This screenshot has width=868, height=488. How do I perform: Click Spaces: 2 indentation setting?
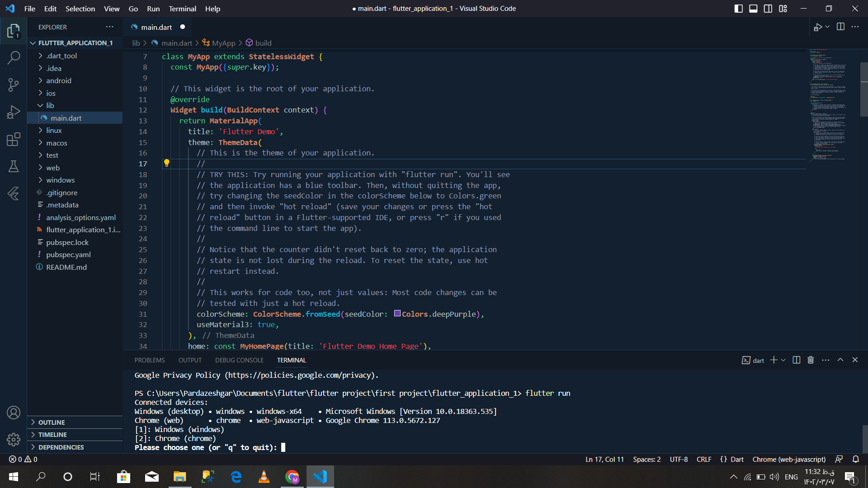pyautogui.click(x=646, y=459)
